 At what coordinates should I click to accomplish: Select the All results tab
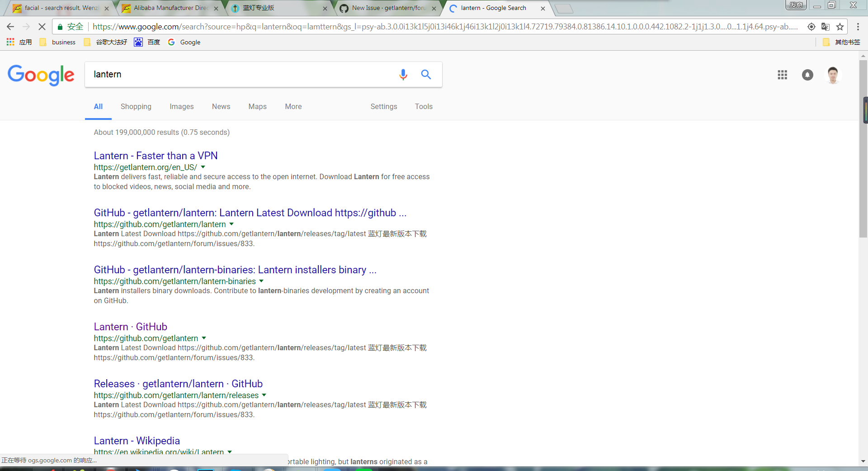click(98, 107)
